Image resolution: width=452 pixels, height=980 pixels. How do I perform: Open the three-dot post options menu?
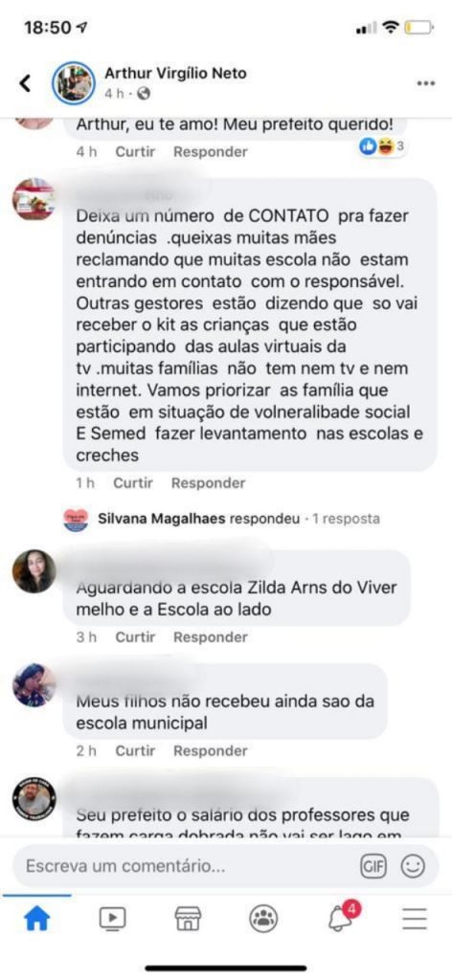click(426, 83)
